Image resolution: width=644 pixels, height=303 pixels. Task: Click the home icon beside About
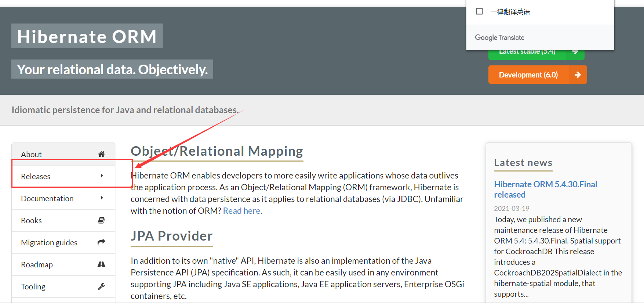[101, 154]
